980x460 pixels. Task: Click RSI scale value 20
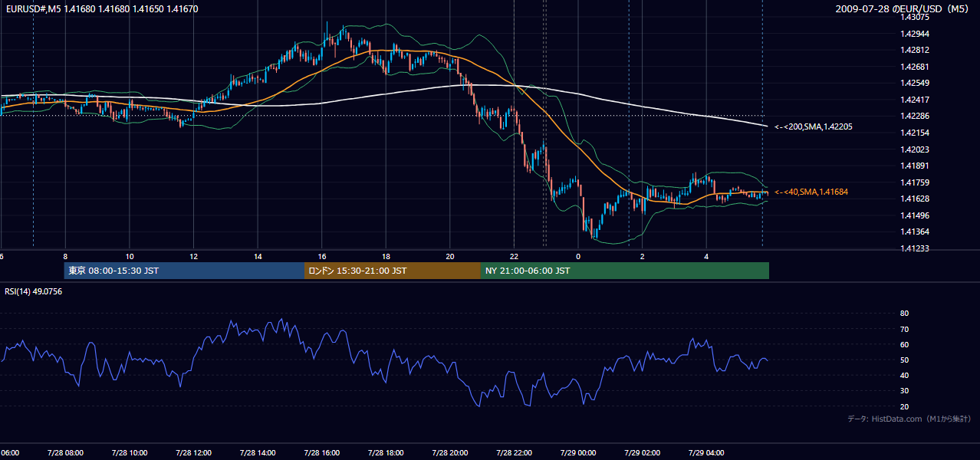coord(904,406)
